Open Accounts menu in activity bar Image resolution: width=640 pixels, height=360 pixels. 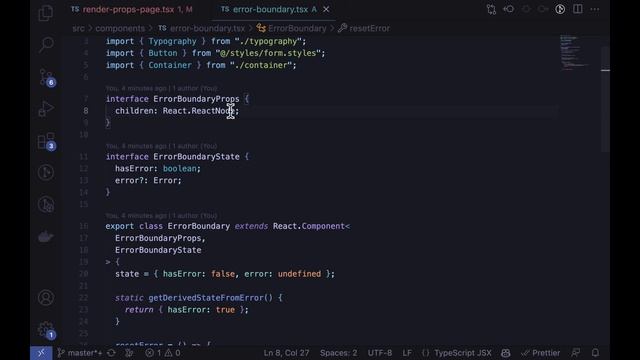pyautogui.click(x=46, y=298)
